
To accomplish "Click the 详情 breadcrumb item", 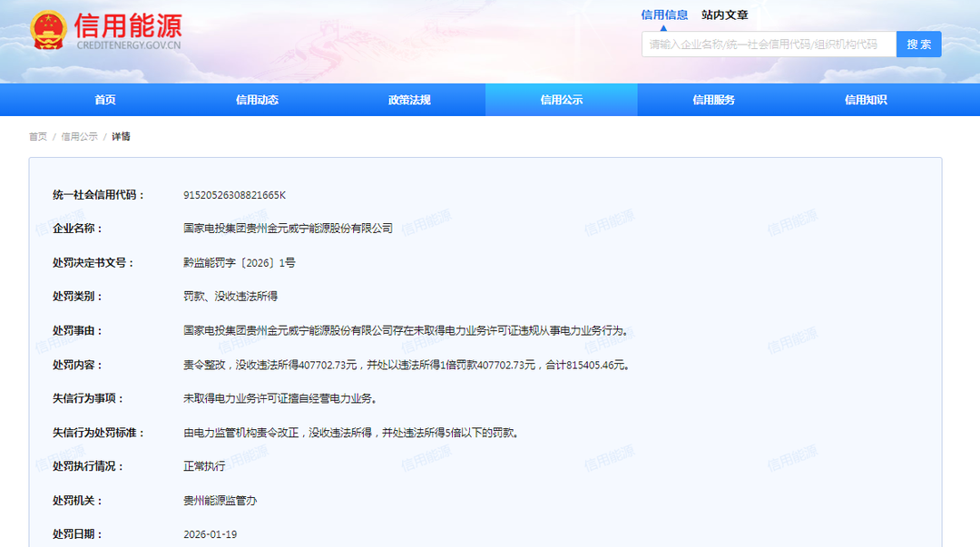I will pos(121,137).
